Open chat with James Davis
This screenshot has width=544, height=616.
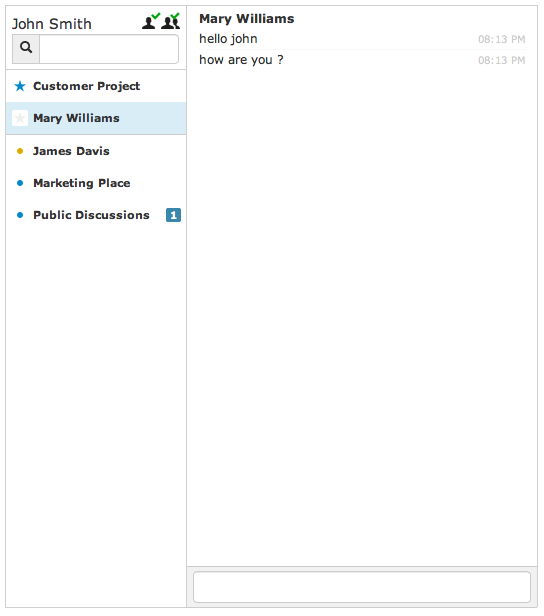tap(96, 151)
